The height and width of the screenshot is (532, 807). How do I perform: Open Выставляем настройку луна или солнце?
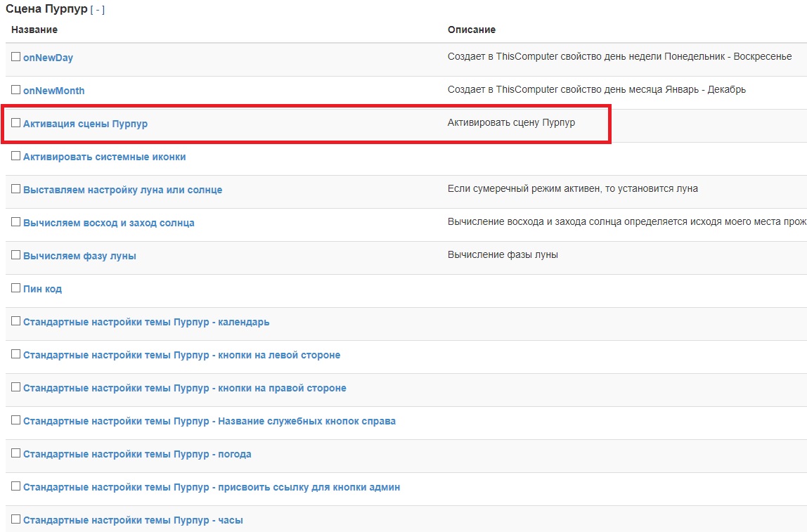click(x=122, y=190)
